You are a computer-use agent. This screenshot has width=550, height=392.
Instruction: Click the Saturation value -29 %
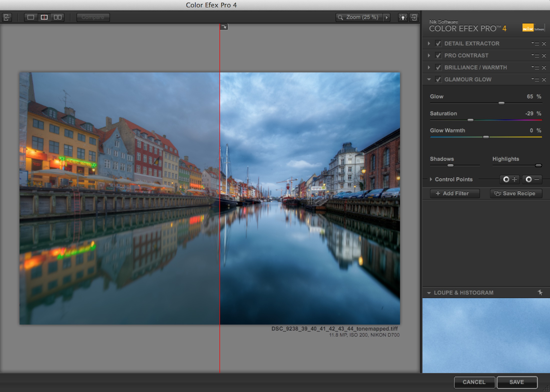coord(533,113)
